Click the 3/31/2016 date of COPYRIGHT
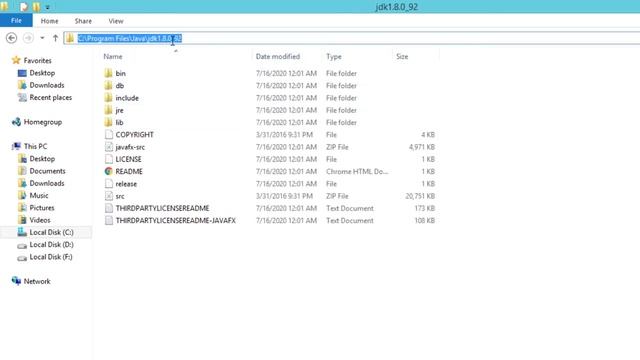 (284, 135)
